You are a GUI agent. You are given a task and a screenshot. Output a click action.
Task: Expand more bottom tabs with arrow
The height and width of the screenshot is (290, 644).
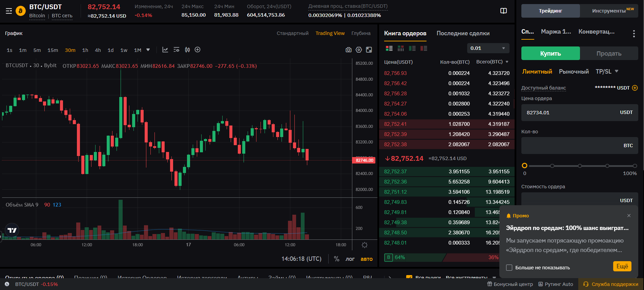pos(390,277)
